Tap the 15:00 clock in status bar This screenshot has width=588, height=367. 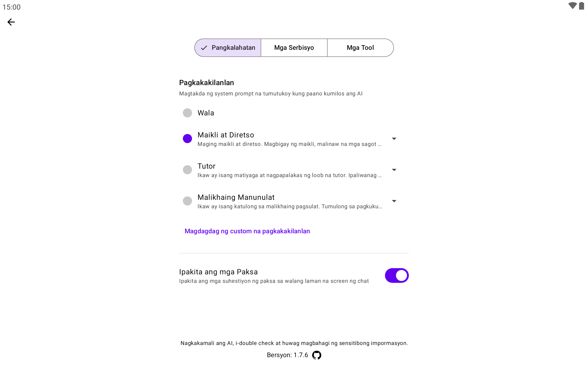pyautogui.click(x=11, y=7)
